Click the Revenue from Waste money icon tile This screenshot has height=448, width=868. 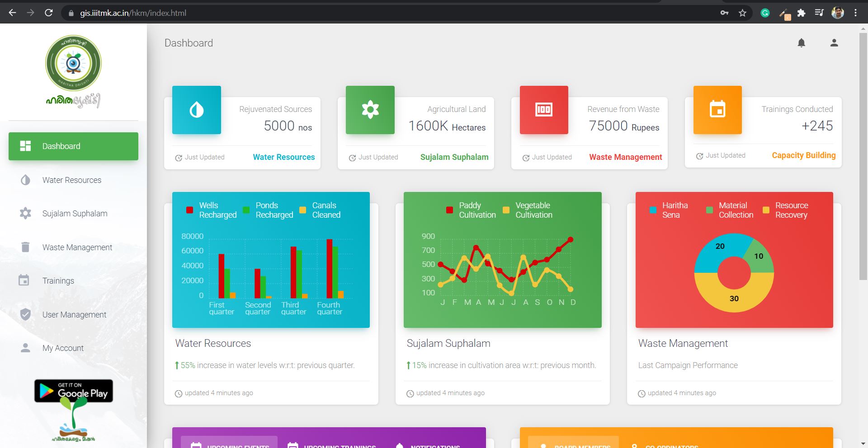tap(544, 110)
